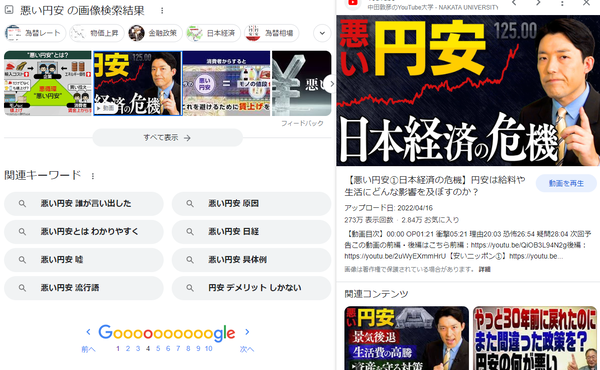Close the image preview panel
The height and width of the screenshot is (370, 600).
(586, 3)
